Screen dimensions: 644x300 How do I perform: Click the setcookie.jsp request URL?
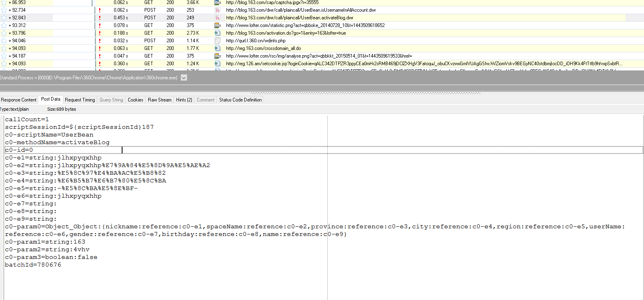click(423, 64)
